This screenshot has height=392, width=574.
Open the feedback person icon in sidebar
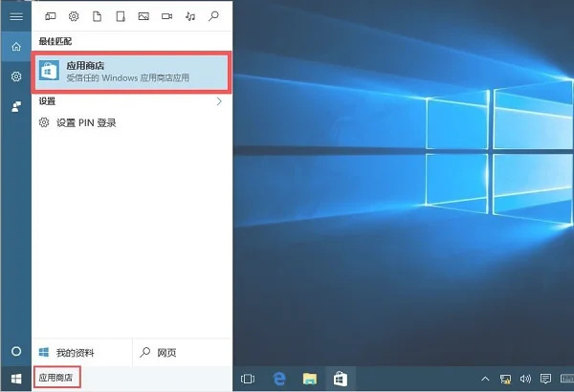(x=16, y=106)
